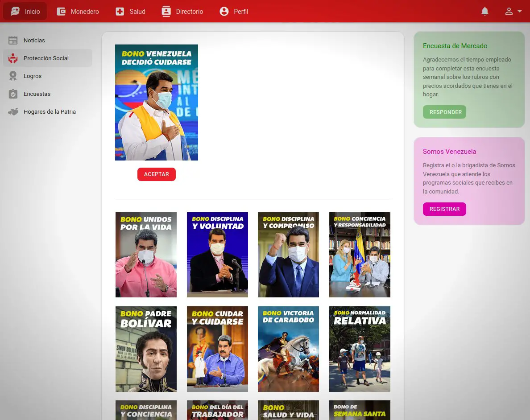
Task: Click the notifications bell icon
Action: point(485,12)
